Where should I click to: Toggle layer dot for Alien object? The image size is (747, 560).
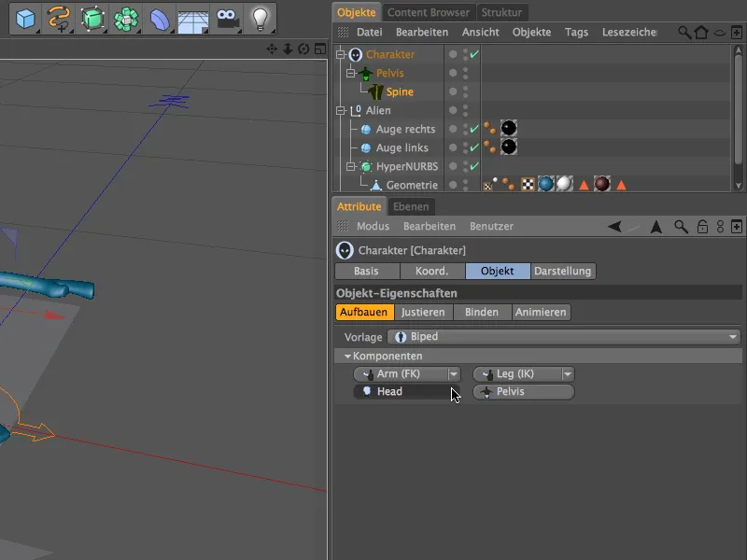click(453, 110)
